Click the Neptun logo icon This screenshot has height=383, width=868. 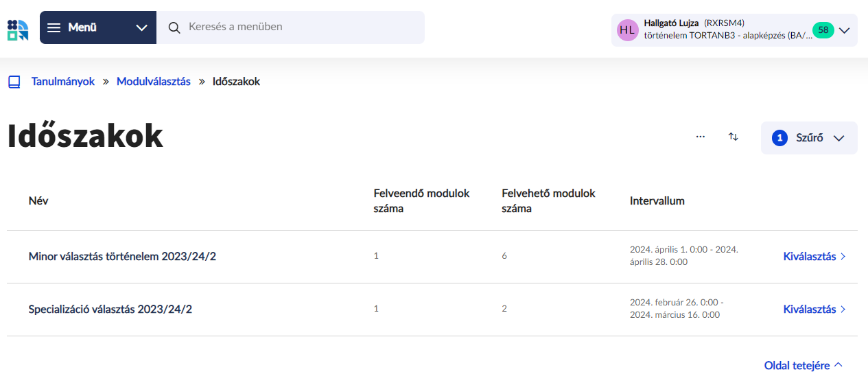pos(18,30)
